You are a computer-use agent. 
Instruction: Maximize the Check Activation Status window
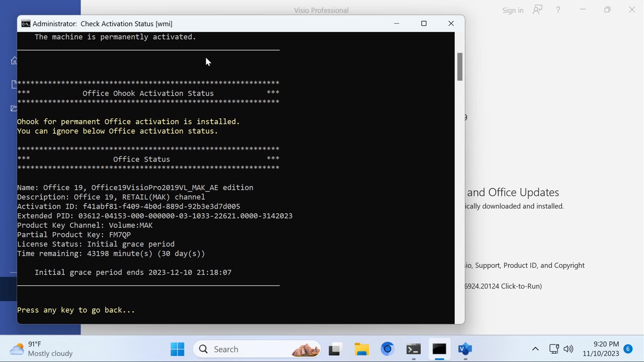424,24
